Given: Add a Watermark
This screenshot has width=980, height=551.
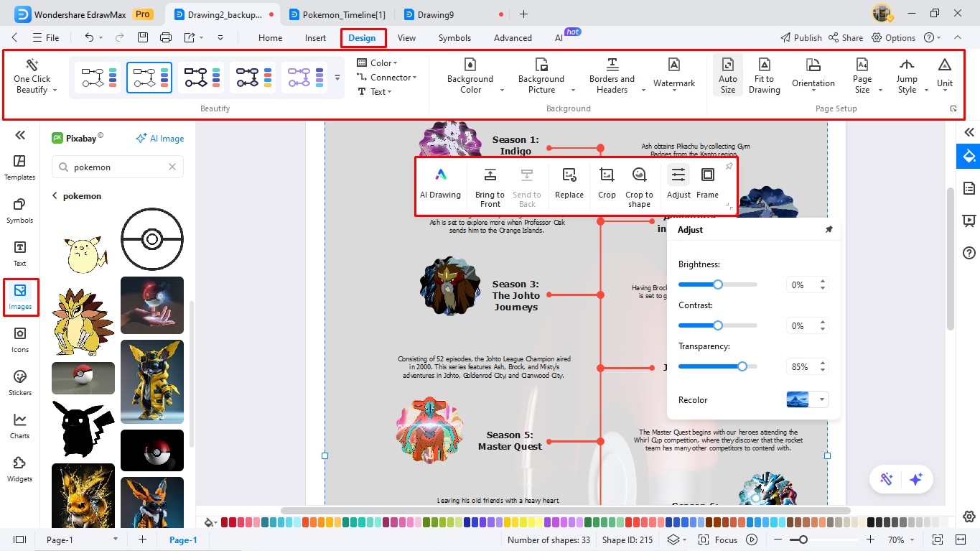Looking at the screenshot, I should coord(674,75).
